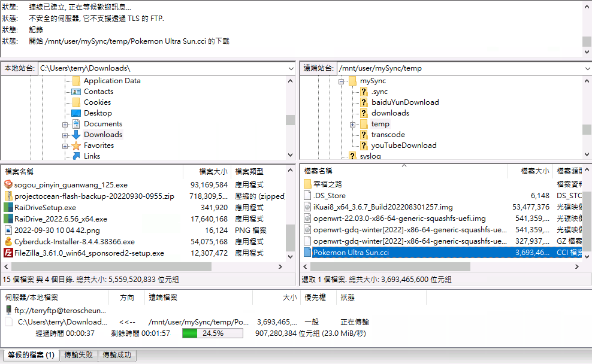592x364 pixels.
Task: Click the FileZilla setup installer icon
Action: tap(8, 253)
